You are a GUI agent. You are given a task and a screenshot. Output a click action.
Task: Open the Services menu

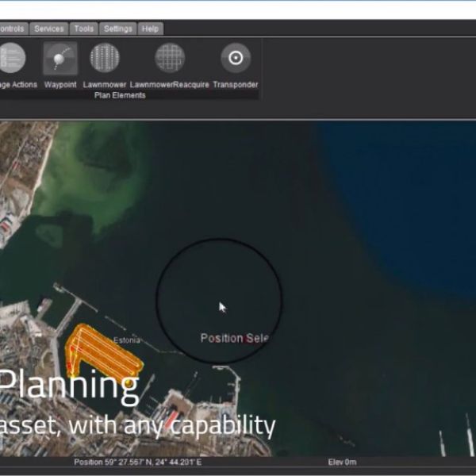click(x=48, y=29)
